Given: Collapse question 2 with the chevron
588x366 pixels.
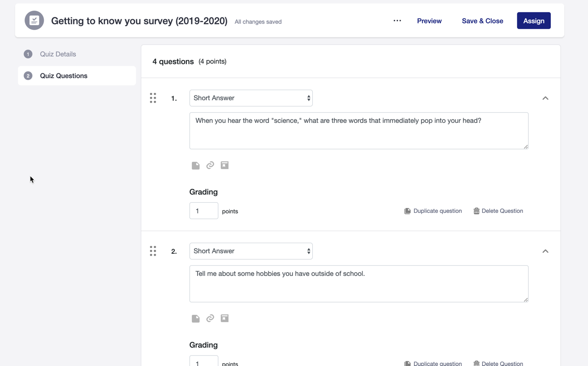Looking at the screenshot, I should (545, 251).
